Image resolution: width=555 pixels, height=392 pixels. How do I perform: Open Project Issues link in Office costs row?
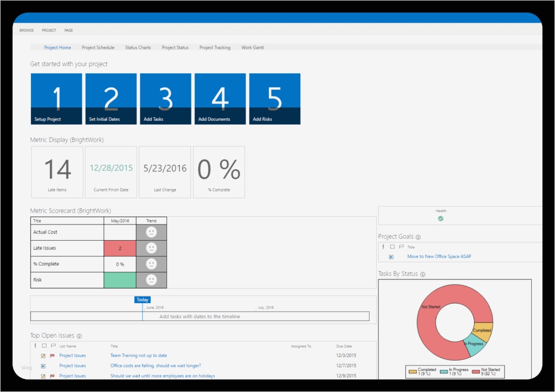click(x=72, y=366)
